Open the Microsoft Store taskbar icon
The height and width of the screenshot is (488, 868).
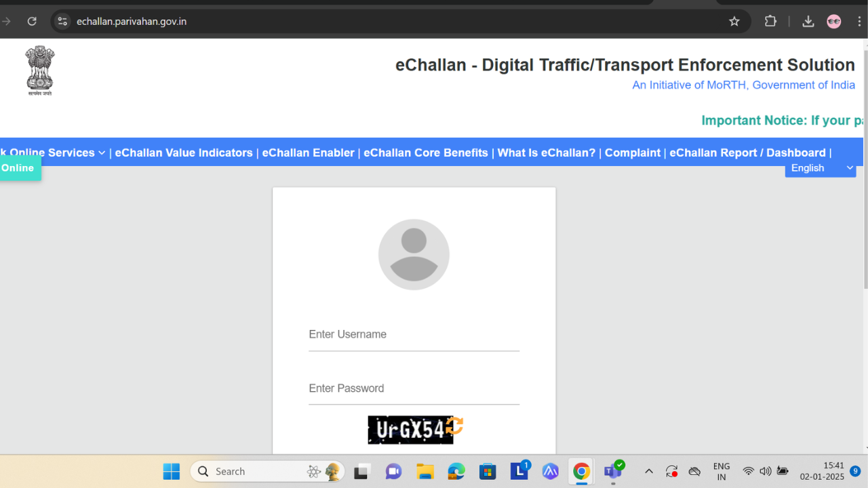tap(488, 471)
